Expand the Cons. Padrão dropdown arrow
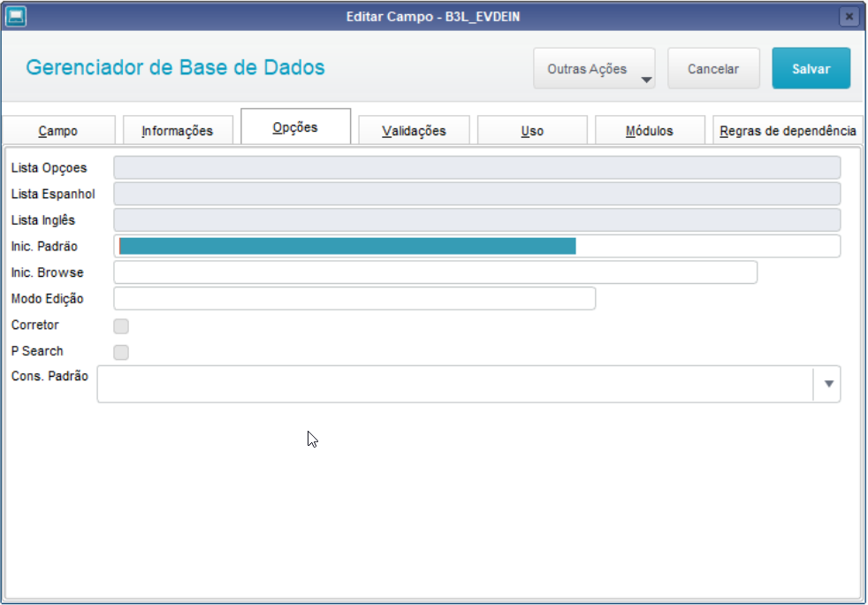The height and width of the screenshot is (605, 868). (x=828, y=383)
